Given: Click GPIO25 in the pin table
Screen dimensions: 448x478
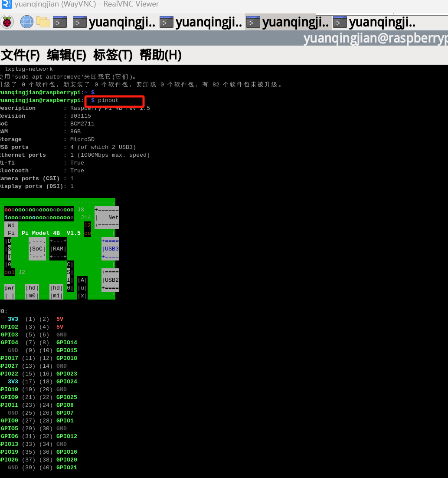Looking at the screenshot, I should click(67, 397).
